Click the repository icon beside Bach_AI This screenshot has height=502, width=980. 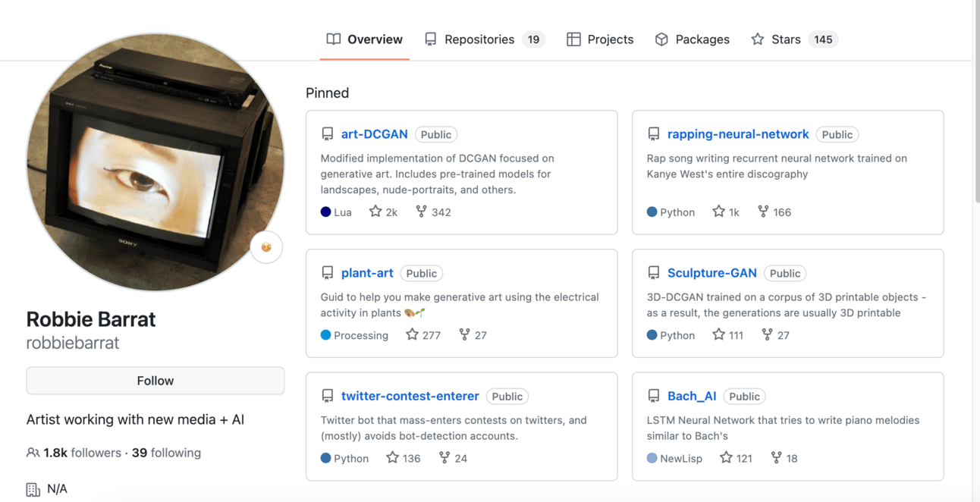pyautogui.click(x=654, y=396)
